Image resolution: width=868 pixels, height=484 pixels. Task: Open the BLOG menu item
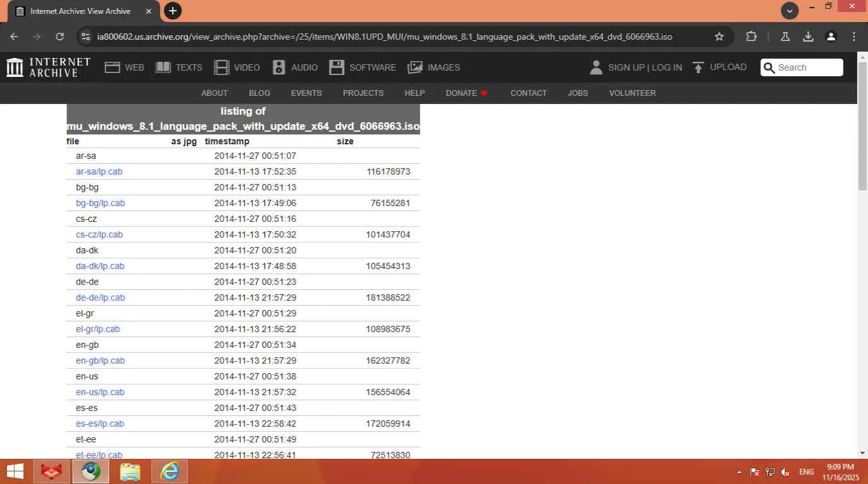pos(259,93)
